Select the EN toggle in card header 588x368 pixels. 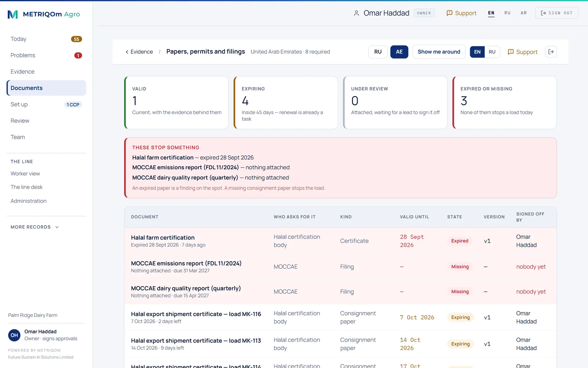pos(477,52)
